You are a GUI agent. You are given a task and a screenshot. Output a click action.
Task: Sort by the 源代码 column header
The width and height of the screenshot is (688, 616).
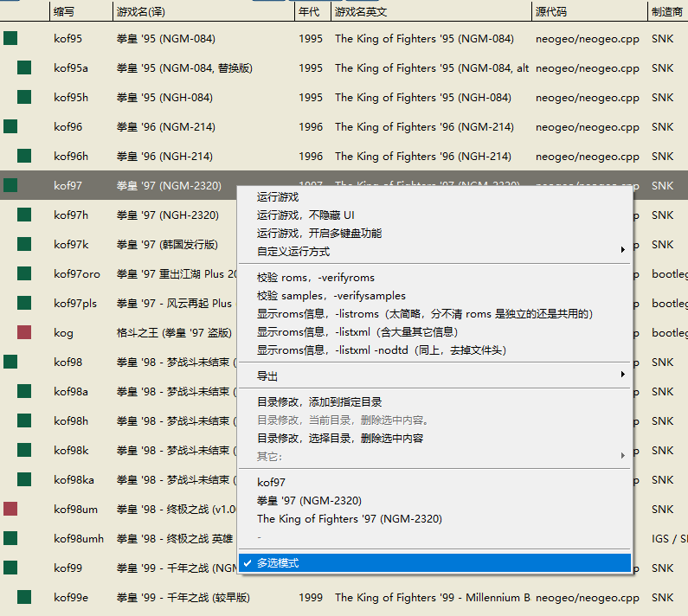click(x=589, y=11)
